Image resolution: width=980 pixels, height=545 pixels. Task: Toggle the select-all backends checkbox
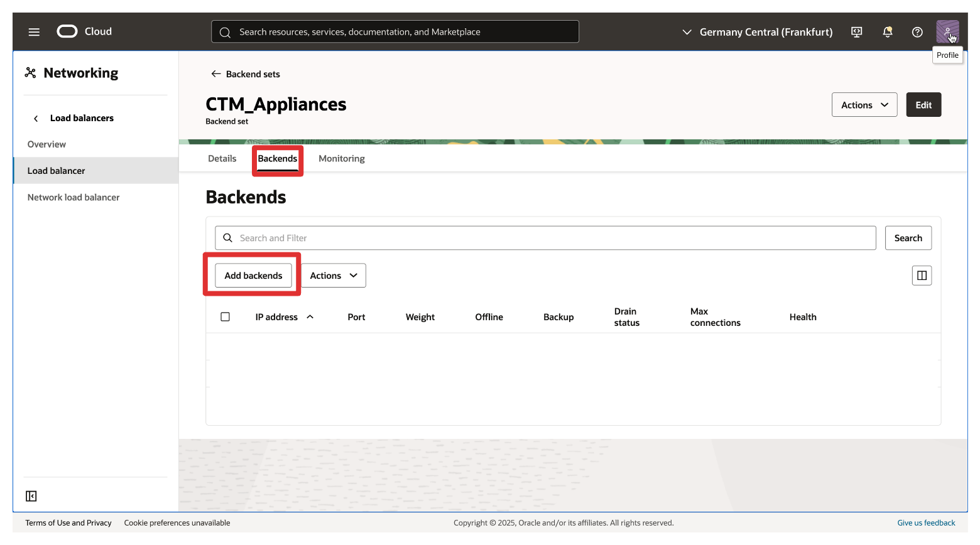tap(226, 317)
